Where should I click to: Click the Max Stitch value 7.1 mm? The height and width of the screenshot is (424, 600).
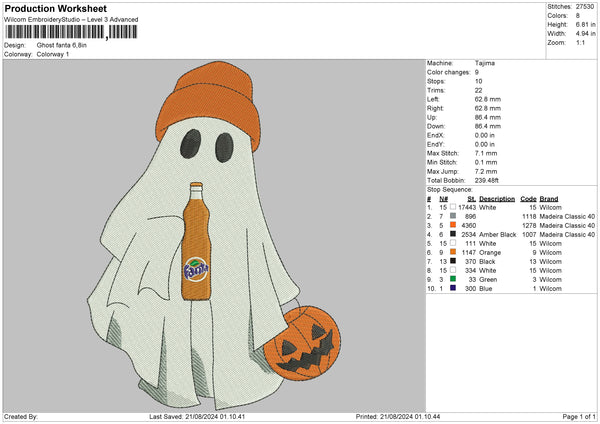click(x=486, y=153)
